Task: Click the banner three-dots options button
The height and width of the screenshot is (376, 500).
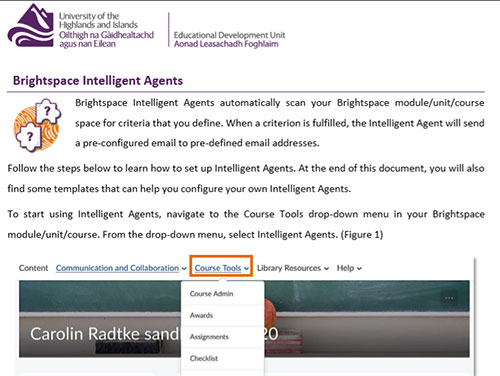Action: point(449,298)
